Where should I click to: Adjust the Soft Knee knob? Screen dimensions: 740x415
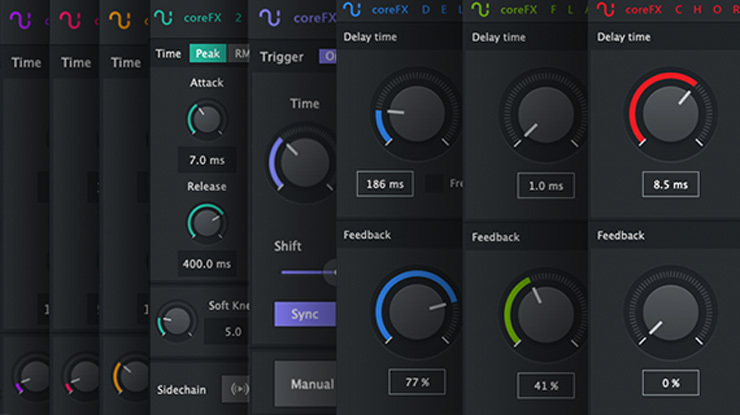click(x=176, y=321)
